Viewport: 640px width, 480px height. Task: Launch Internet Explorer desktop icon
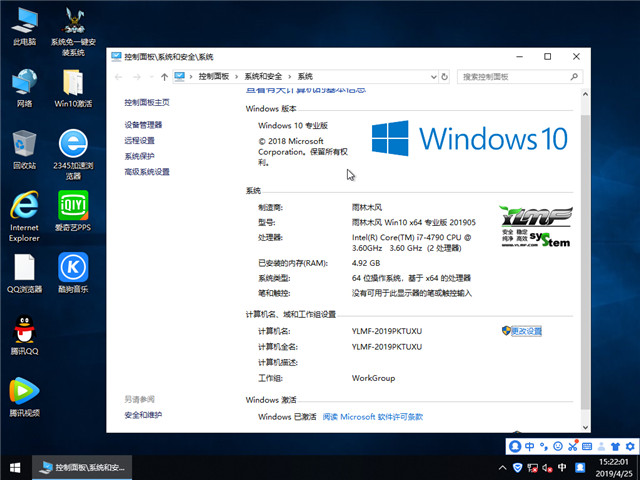tap(24, 217)
